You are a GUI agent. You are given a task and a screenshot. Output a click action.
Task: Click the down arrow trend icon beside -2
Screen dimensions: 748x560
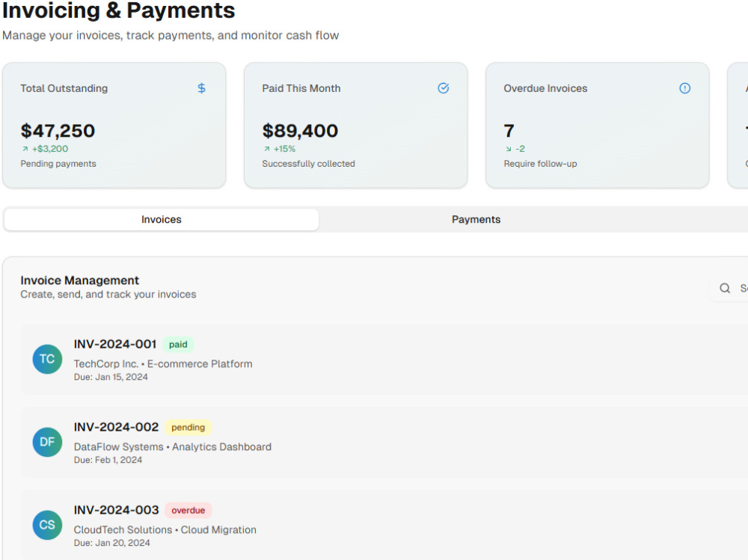[x=509, y=149]
